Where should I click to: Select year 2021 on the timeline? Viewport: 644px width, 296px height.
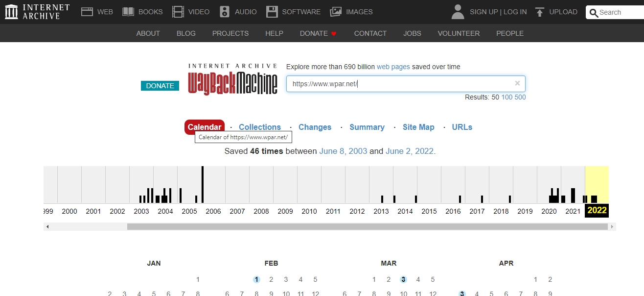pyautogui.click(x=573, y=211)
